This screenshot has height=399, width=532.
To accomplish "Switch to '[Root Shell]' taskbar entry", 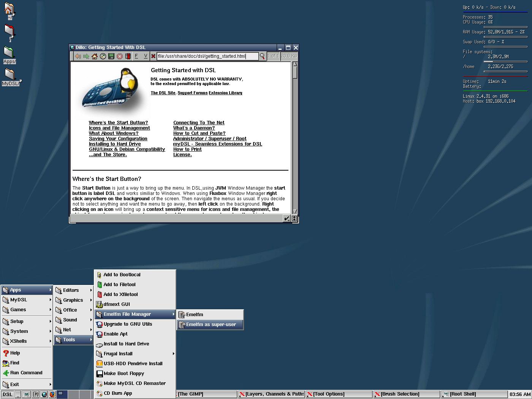I will pyautogui.click(x=474, y=394).
